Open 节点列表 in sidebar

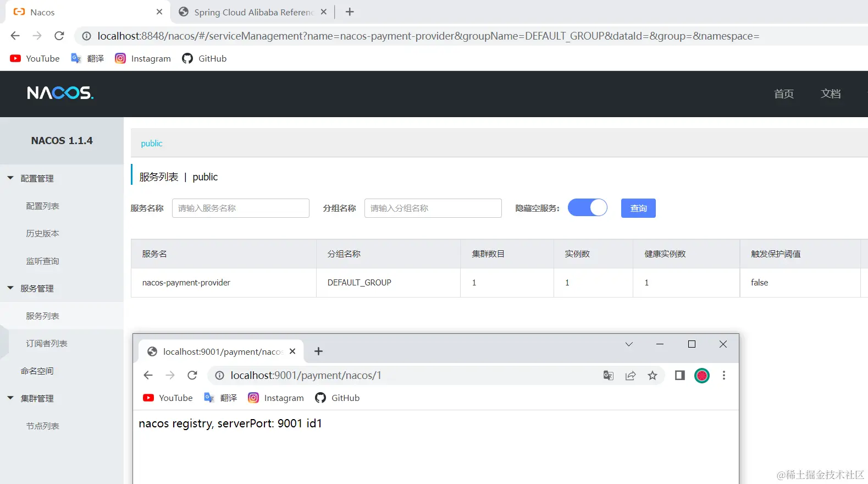(42, 426)
